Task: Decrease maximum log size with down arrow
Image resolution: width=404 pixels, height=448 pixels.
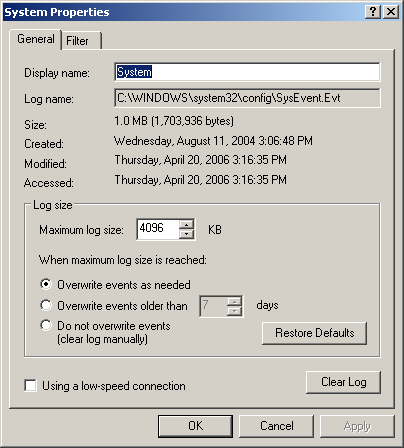Action: tap(187, 234)
